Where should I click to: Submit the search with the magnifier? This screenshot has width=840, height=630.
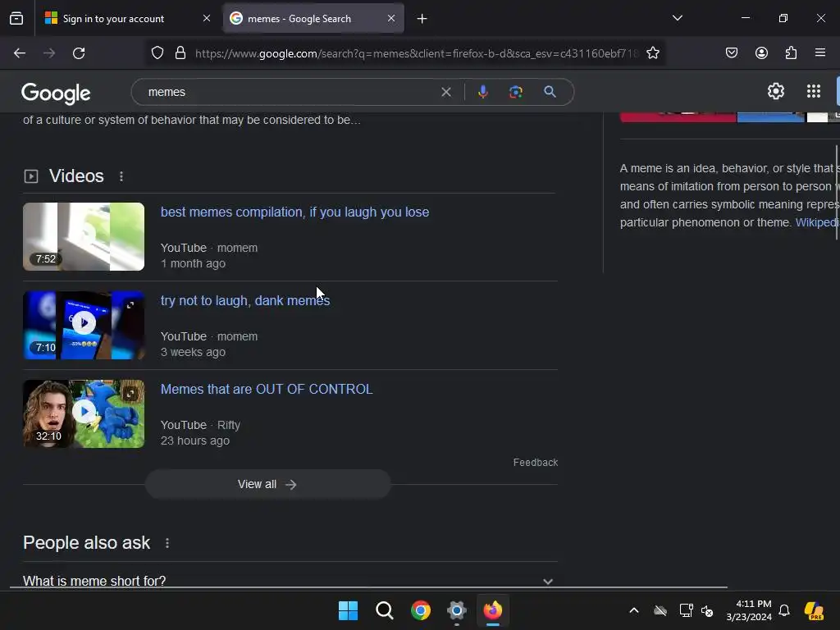(x=550, y=92)
